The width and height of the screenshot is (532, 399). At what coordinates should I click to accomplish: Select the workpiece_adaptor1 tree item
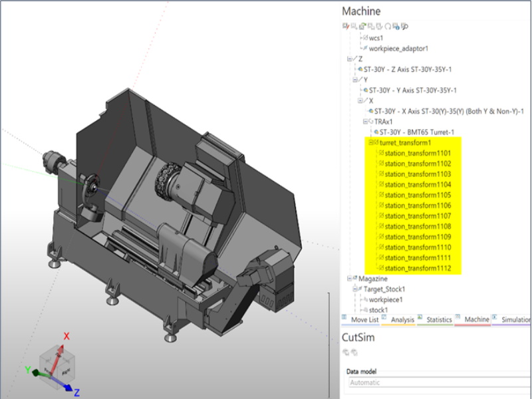[x=399, y=49]
